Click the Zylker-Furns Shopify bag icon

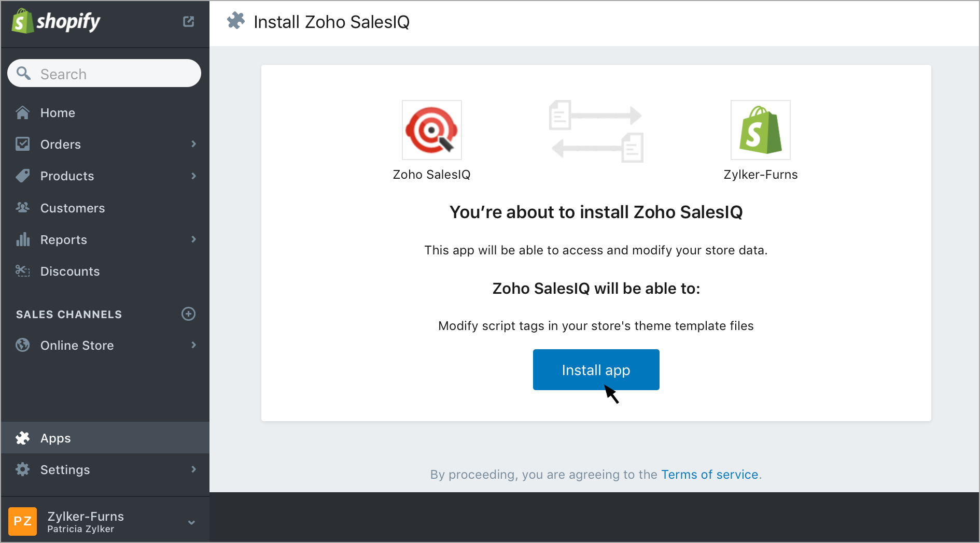(760, 130)
